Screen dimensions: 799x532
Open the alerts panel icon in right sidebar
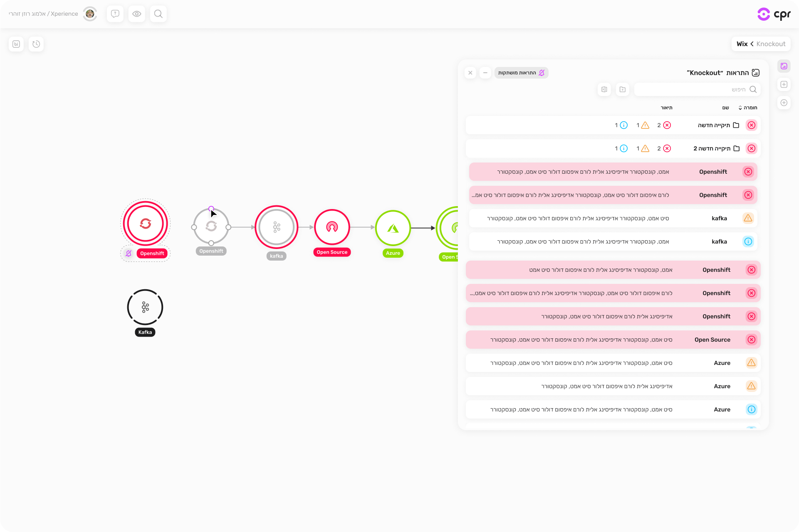pyautogui.click(x=784, y=66)
